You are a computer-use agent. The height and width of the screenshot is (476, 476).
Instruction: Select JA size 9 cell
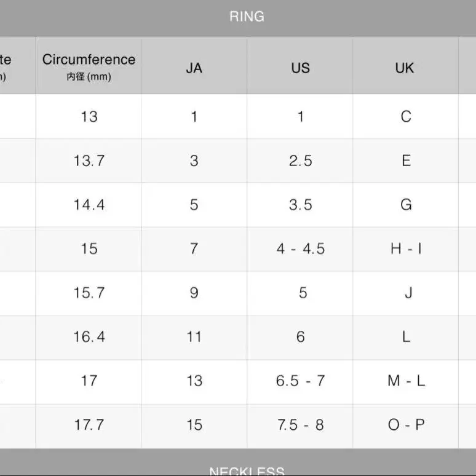[x=194, y=293]
